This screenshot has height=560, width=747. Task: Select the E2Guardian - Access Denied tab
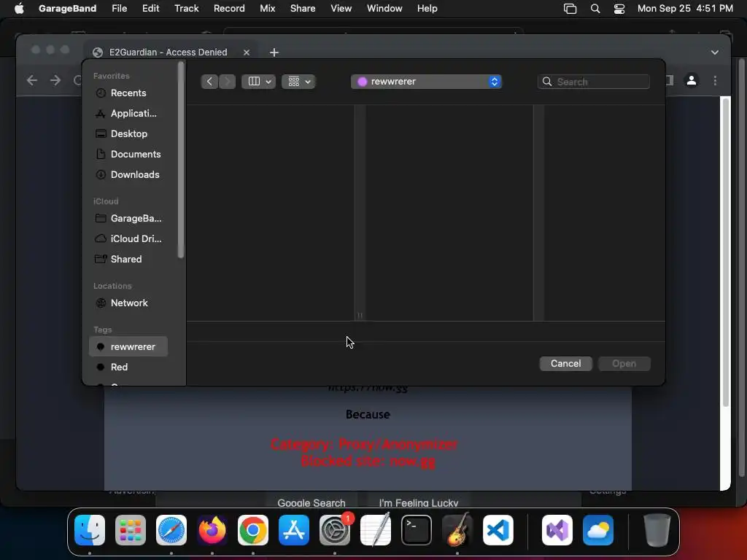point(169,52)
